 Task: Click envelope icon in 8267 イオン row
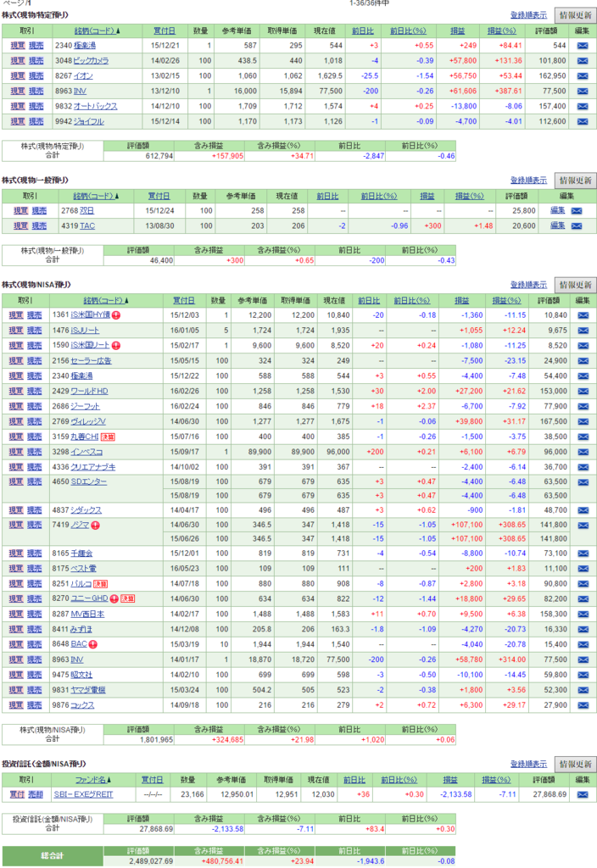[582, 75]
